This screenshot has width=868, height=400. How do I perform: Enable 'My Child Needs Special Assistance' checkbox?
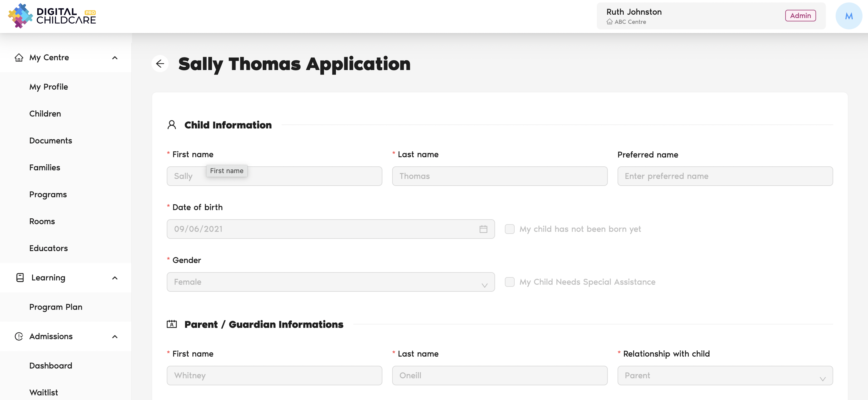(509, 282)
